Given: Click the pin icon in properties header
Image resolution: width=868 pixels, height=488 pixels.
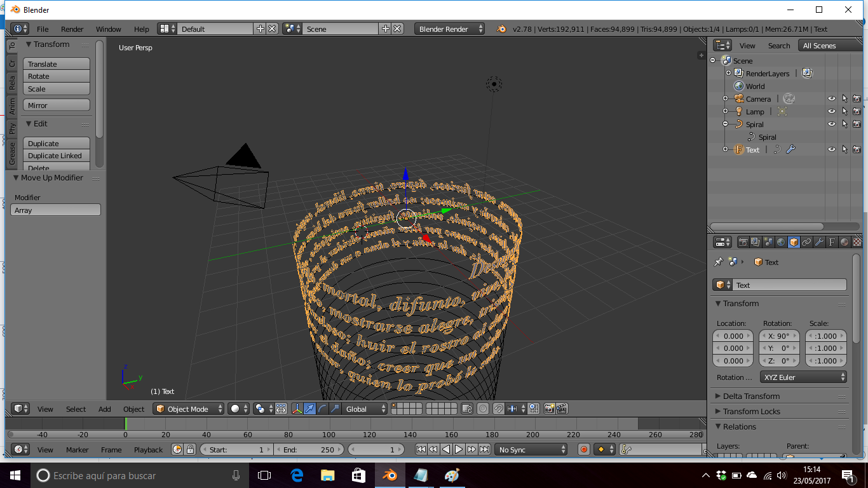Looking at the screenshot, I should pos(719,262).
